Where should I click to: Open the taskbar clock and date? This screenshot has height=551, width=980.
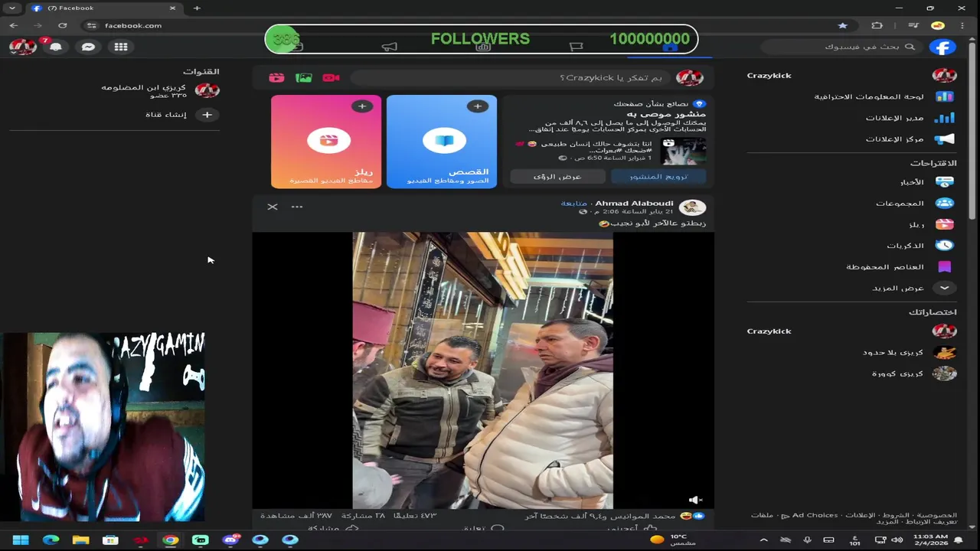(x=931, y=540)
